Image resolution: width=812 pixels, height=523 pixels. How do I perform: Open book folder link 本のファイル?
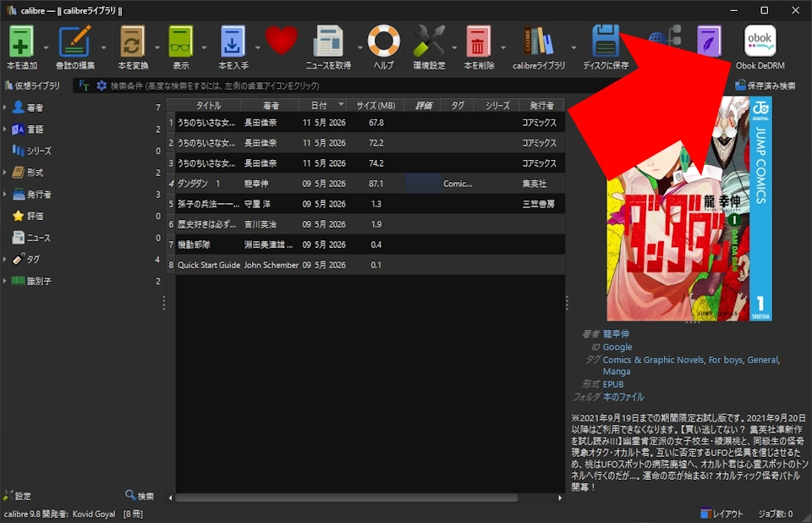623,397
